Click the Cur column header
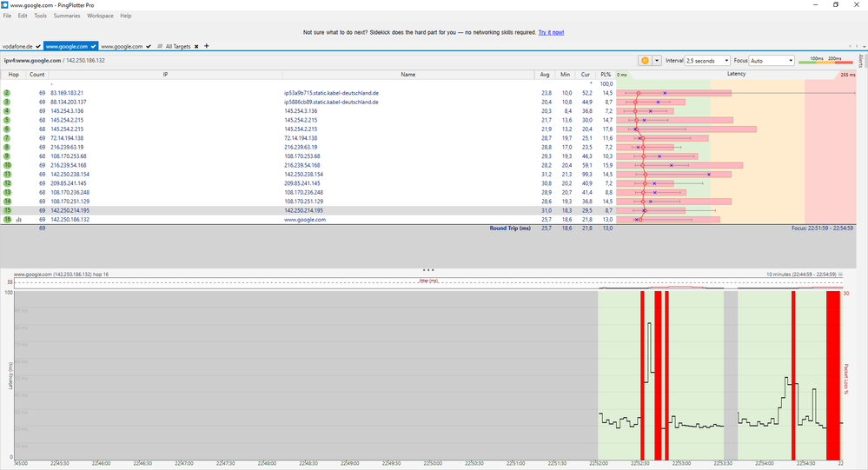The image size is (868, 470). 585,74
